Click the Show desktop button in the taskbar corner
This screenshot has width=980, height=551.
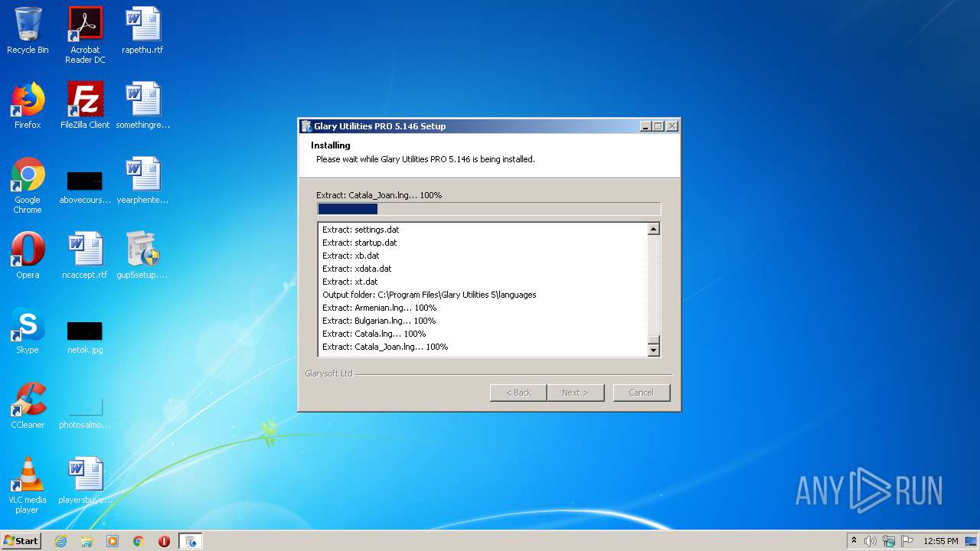[972, 541]
